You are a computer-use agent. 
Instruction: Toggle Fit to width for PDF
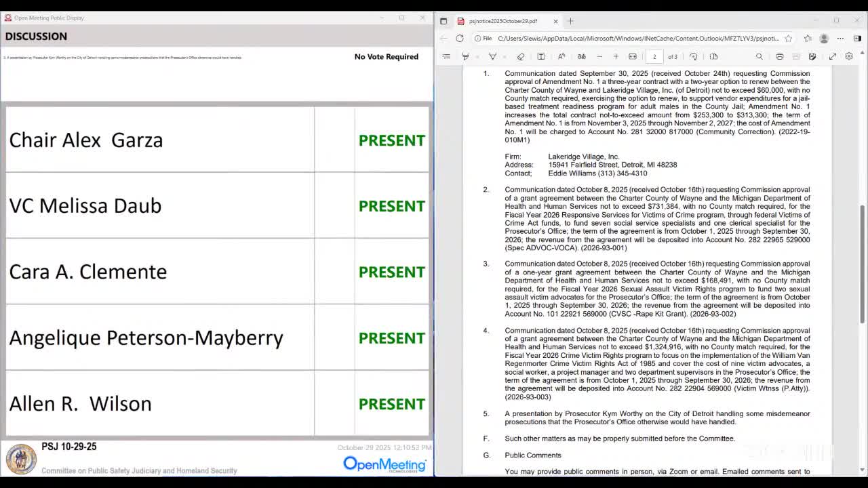pos(633,56)
